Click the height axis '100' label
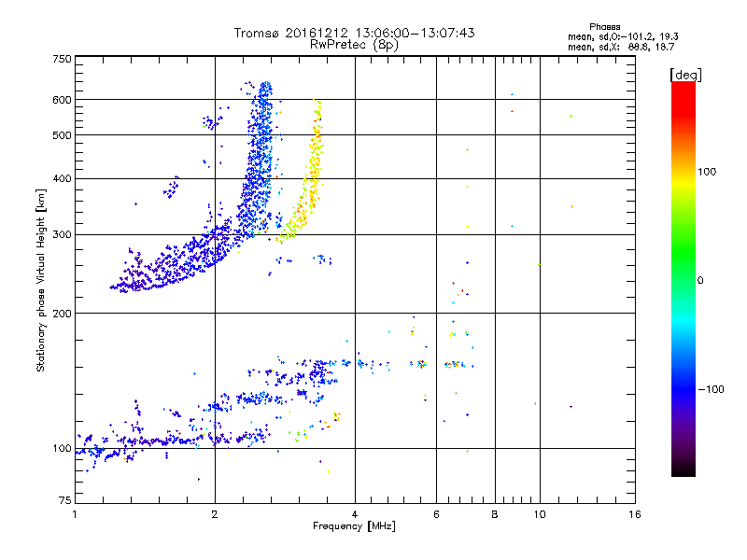 [x=62, y=449]
